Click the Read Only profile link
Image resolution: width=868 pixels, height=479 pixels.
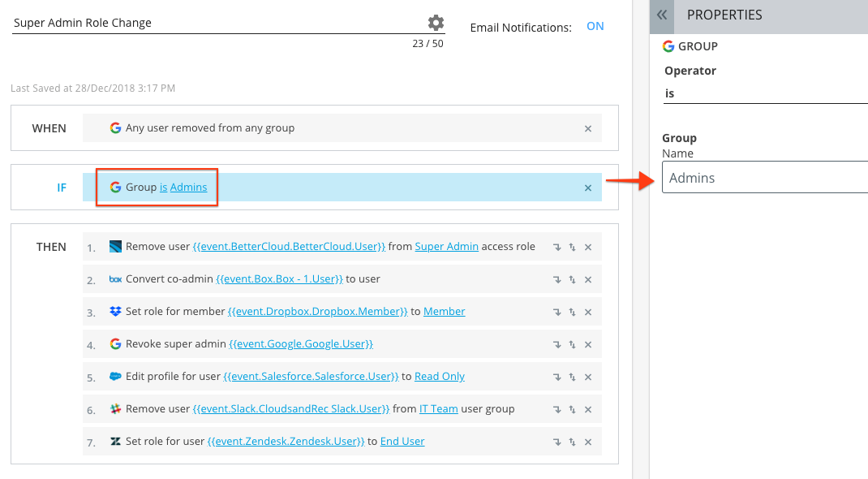click(x=439, y=377)
